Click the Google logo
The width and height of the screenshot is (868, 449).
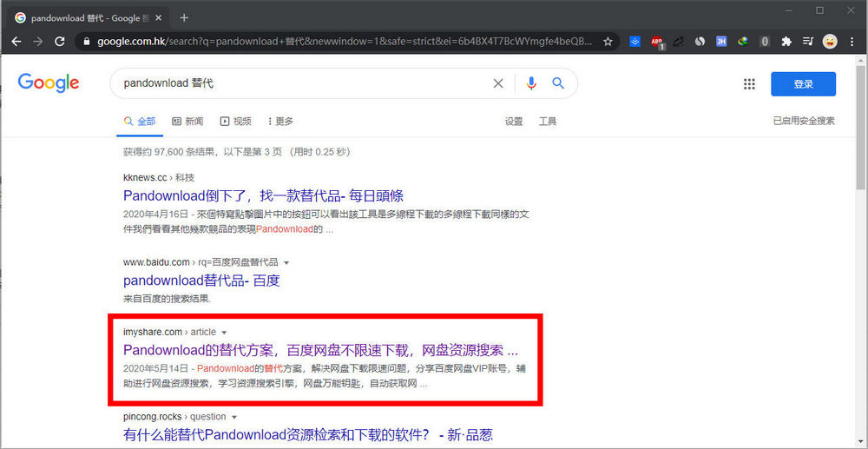48,83
